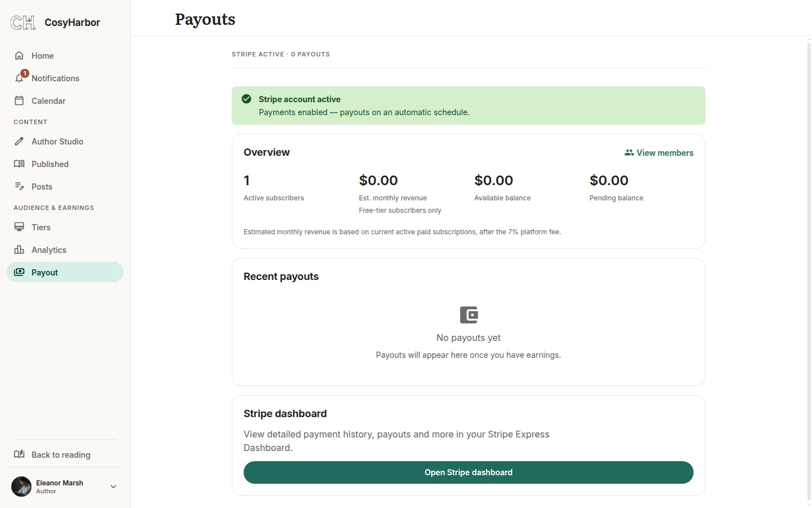This screenshot has width=812, height=508.
Task: Open the Notifications menu item
Action: [x=65, y=78]
